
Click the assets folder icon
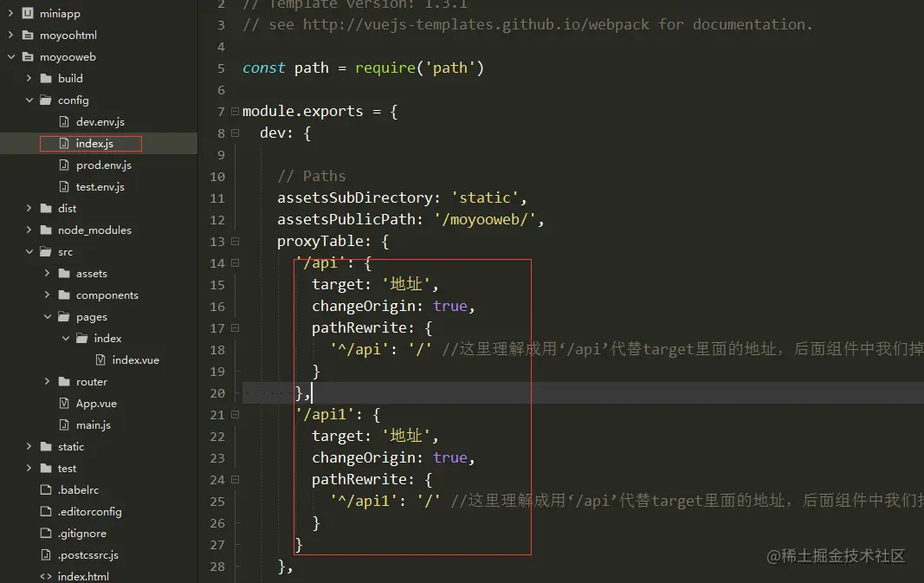pos(64,273)
